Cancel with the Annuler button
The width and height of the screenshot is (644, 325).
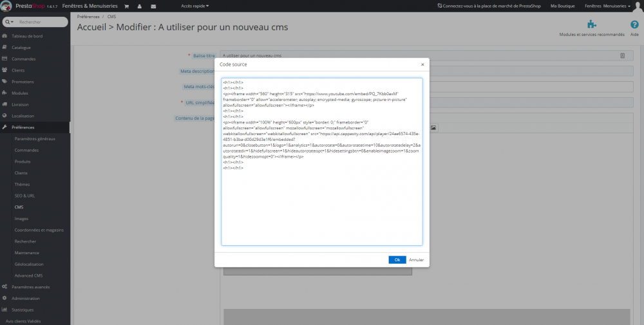417,260
